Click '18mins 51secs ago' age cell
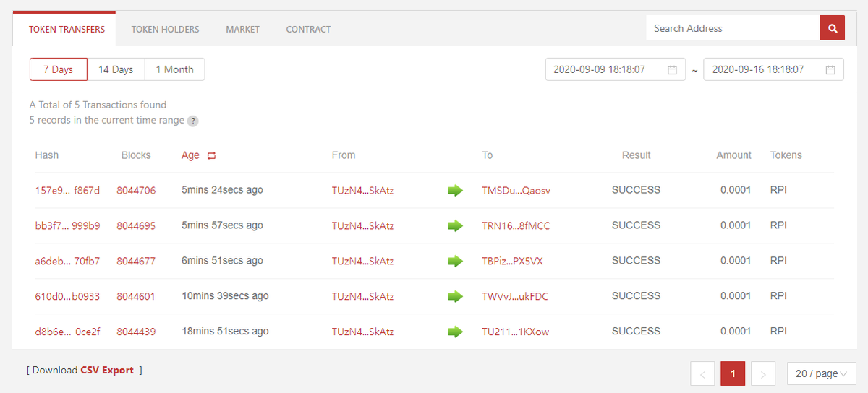This screenshot has height=393, width=868. (225, 332)
